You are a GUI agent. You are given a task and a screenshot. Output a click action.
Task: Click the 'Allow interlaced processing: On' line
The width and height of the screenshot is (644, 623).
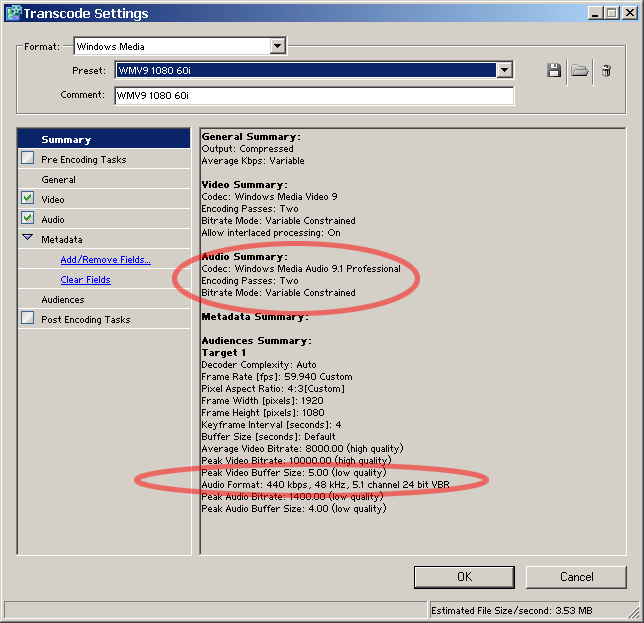click(x=271, y=233)
